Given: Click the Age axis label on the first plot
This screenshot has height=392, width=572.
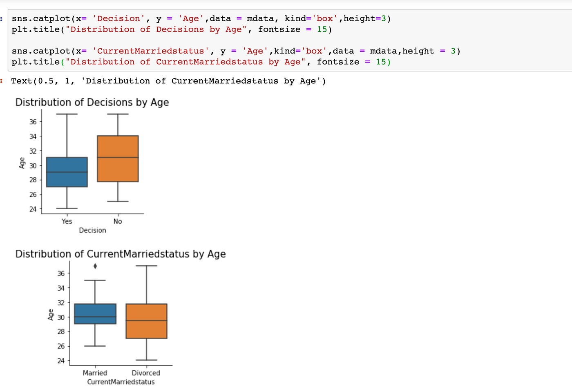Looking at the screenshot, I should [x=22, y=162].
